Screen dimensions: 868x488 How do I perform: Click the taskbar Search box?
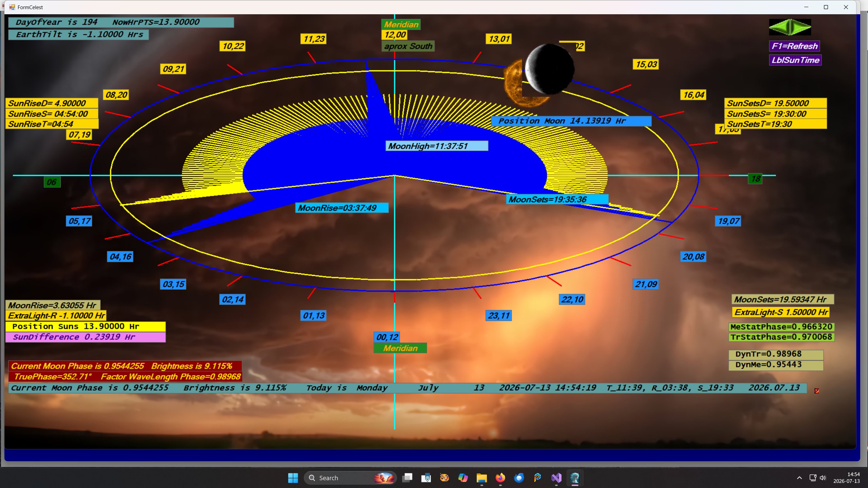point(350,478)
